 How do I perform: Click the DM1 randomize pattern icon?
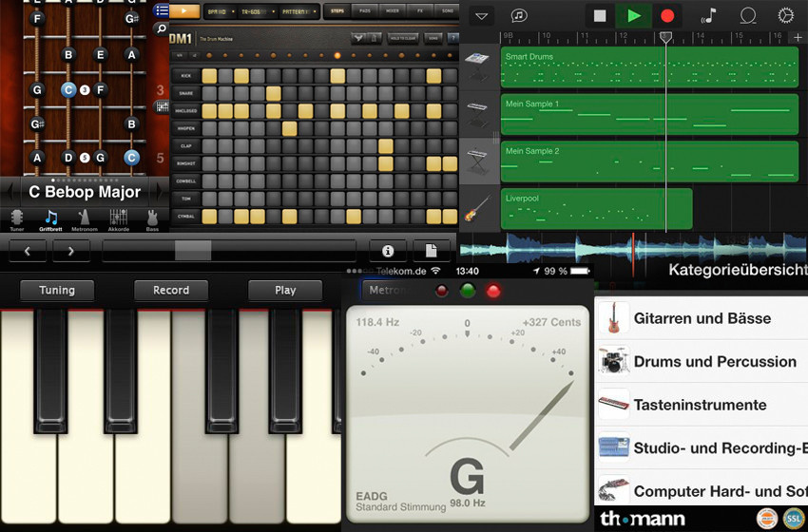click(x=358, y=38)
